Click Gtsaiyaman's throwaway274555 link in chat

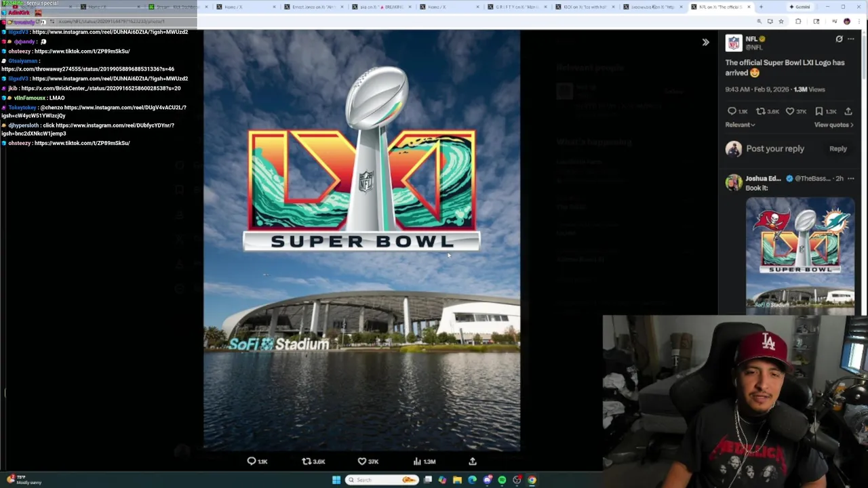(87, 69)
